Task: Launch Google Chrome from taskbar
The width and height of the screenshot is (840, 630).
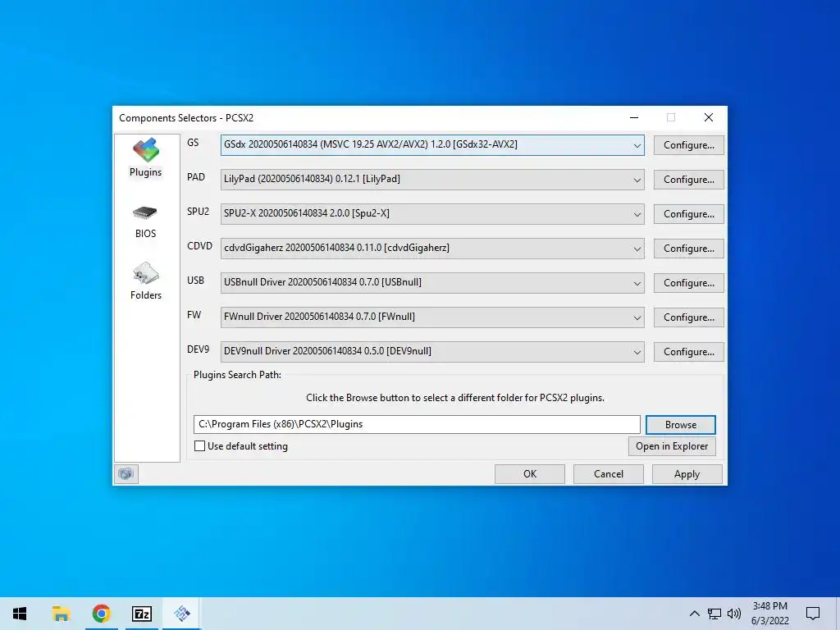Action: coord(101,614)
